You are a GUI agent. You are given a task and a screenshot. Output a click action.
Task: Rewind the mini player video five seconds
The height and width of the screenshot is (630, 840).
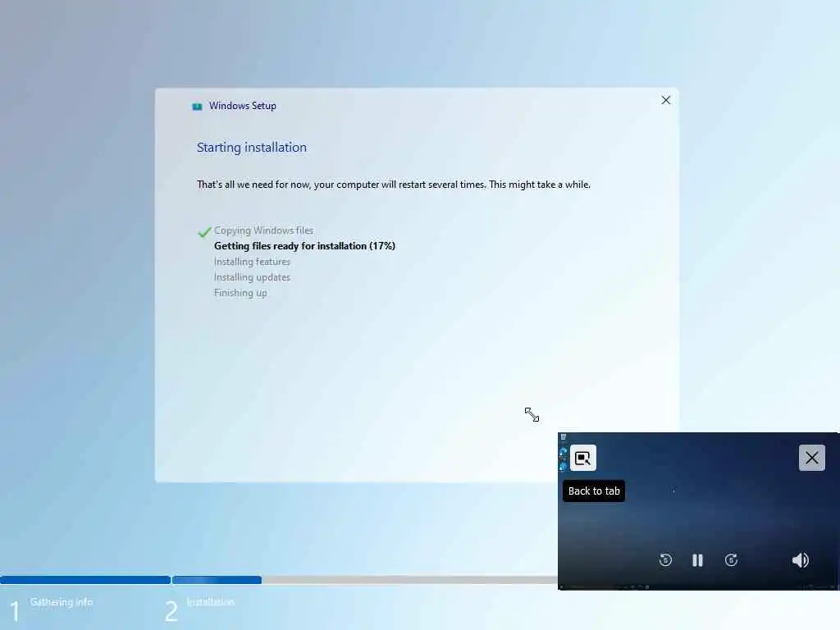point(665,560)
